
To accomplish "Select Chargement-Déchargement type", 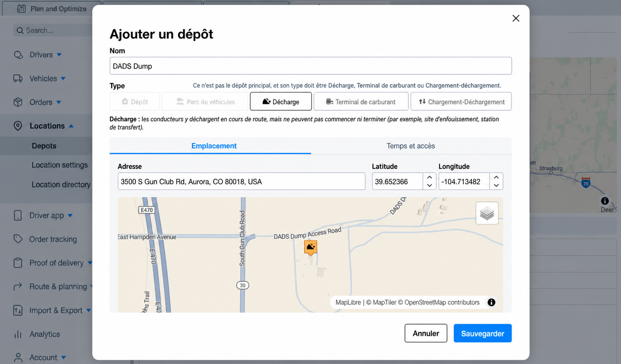I will point(461,101).
